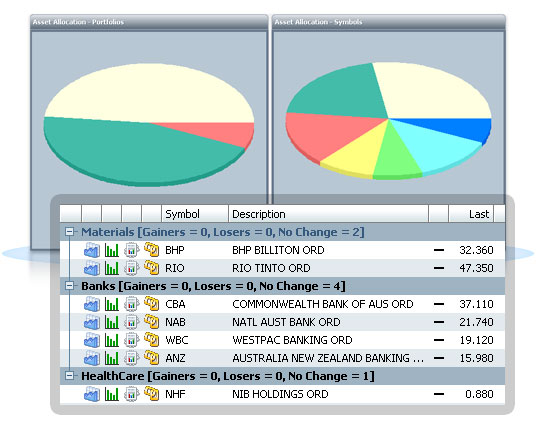Sort by the Last column header

point(471,214)
